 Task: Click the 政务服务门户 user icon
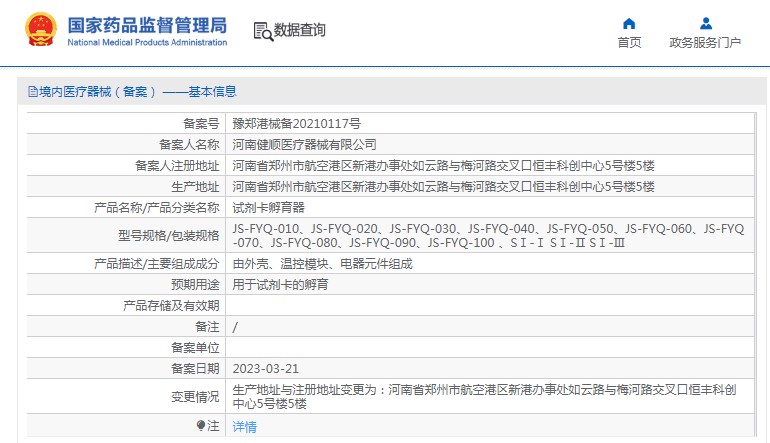click(706, 24)
